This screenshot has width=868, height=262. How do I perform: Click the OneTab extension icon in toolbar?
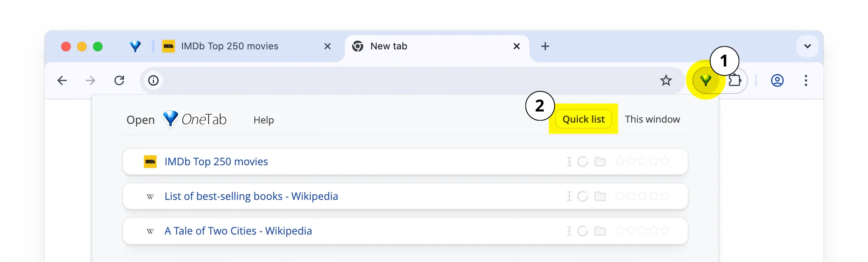pyautogui.click(x=705, y=81)
